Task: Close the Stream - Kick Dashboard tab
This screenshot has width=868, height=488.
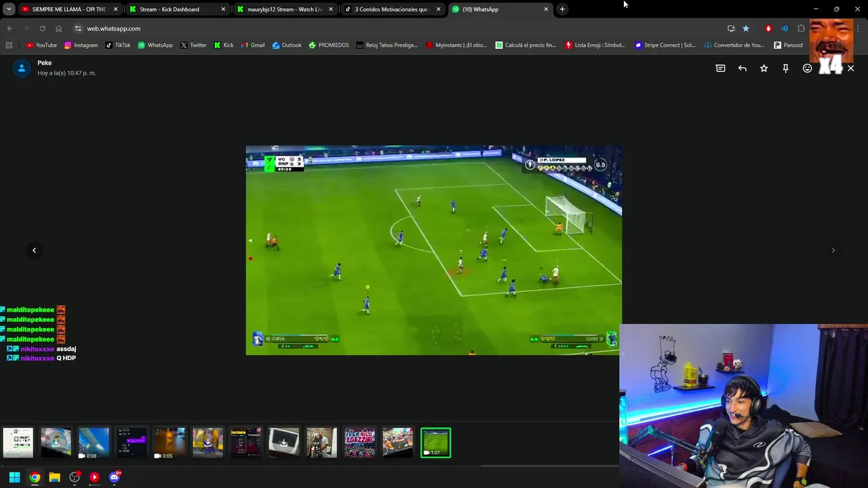Action: 223,9
